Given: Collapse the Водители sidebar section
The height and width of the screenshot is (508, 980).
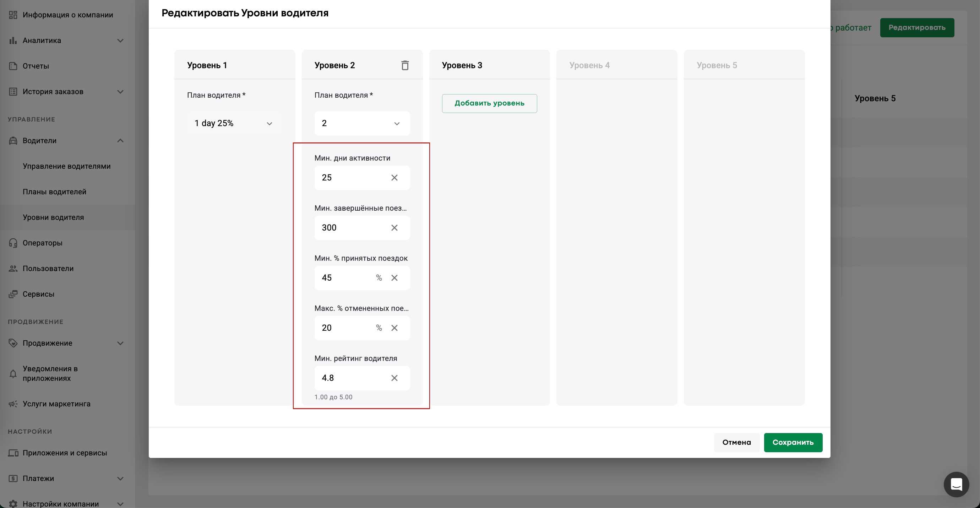Looking at the screenshot, I should click(x=120, y=141).
